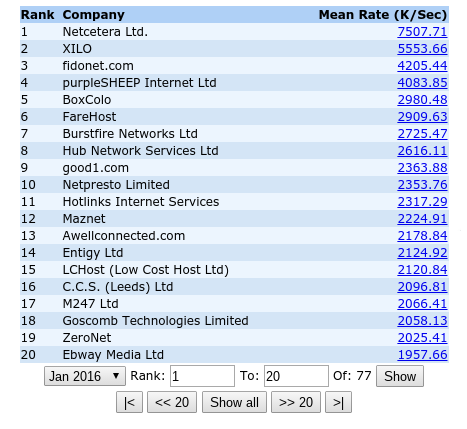The width and height of the screenshot is (467, 429).
Task: Open the 2120.84 rate link
Action: pyautogui.click(x=422, y=270)
